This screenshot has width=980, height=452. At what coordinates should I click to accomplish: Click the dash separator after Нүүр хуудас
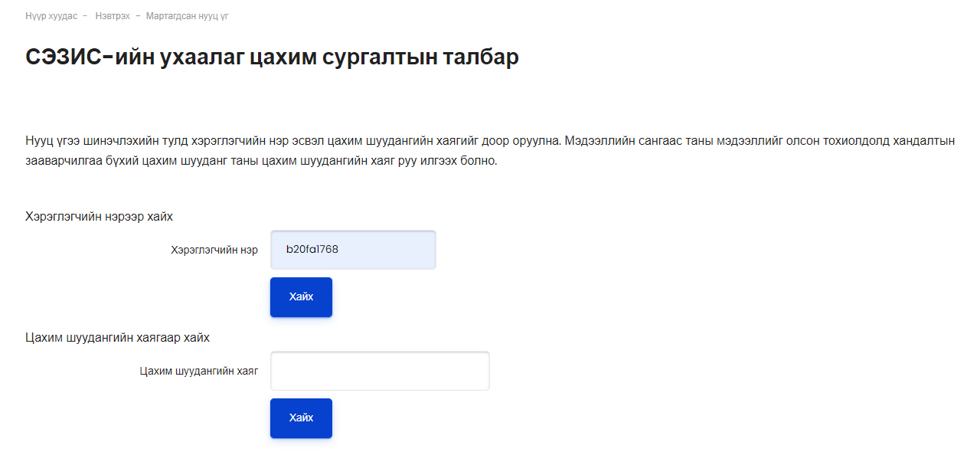pos(85,15)
